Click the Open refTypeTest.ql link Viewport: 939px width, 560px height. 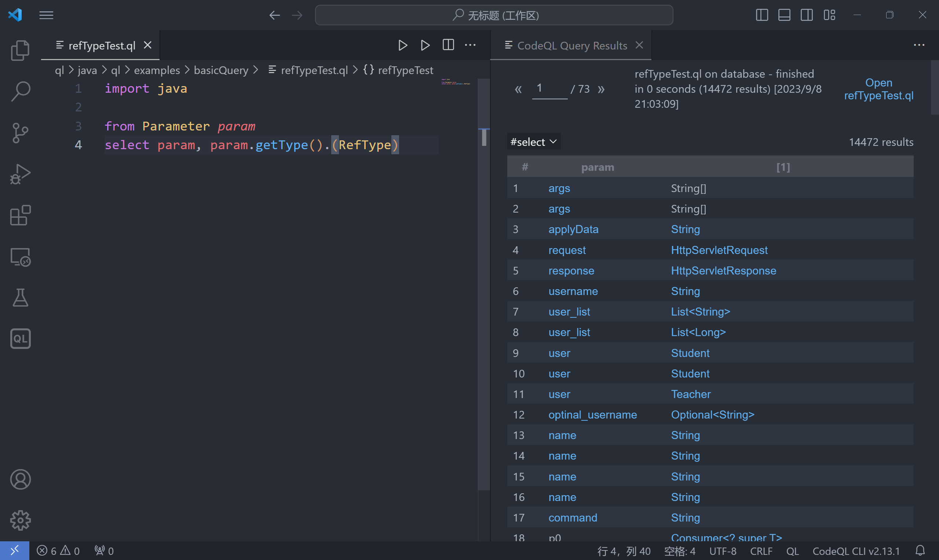click(x=878, y=89)
